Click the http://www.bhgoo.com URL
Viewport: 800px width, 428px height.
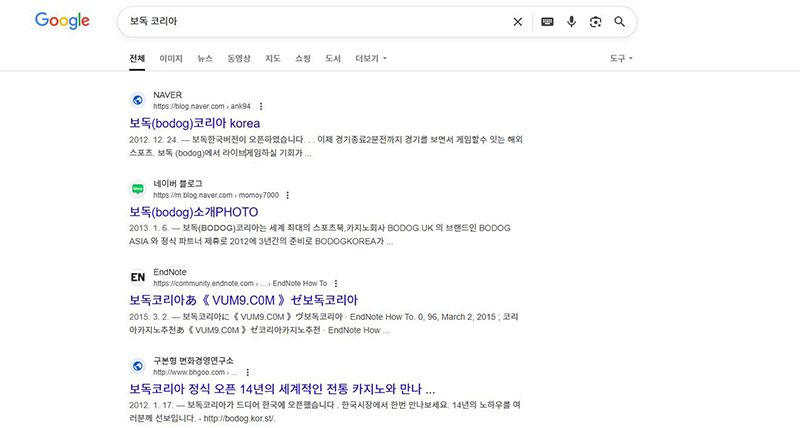tap(195, 372)
